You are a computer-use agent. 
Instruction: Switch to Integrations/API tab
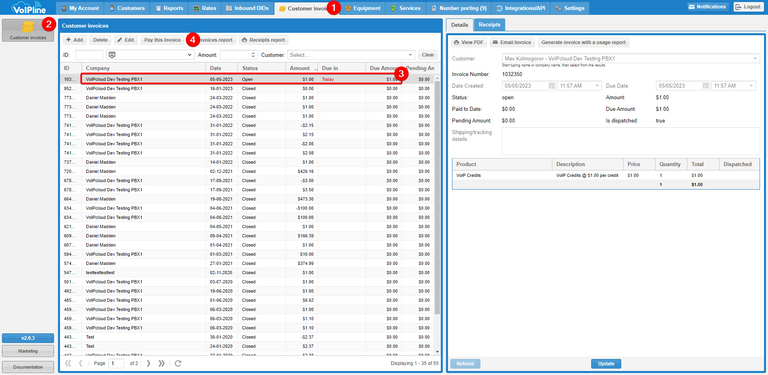[x=521, y=8]
